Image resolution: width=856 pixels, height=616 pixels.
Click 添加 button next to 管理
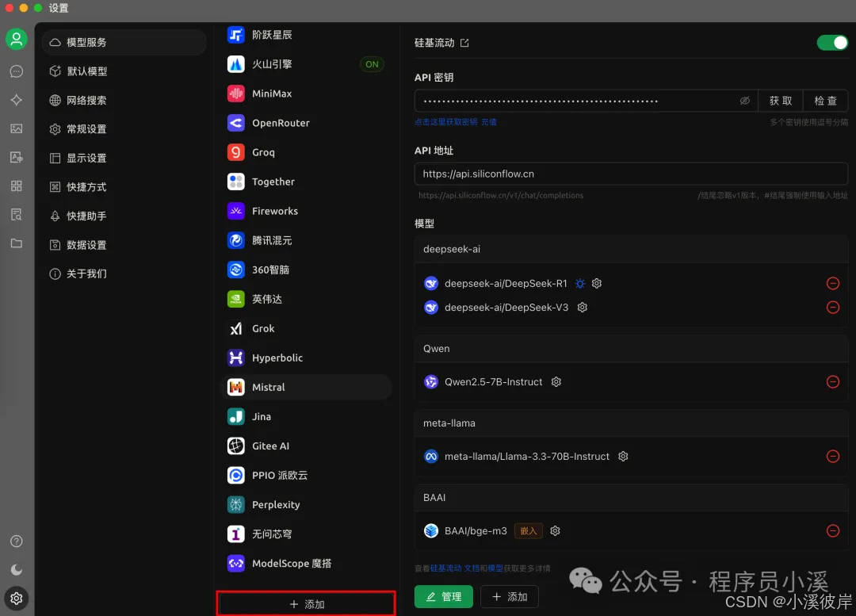coord(510,597)
